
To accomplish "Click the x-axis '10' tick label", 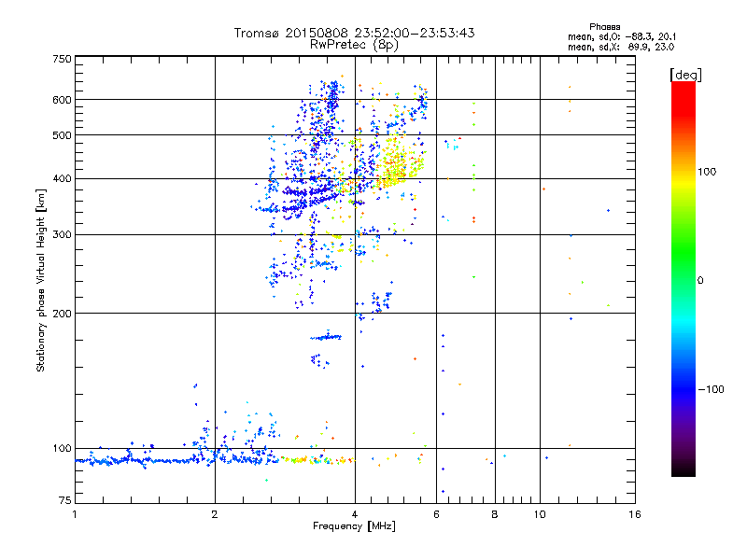I will [x=540, y=514].
